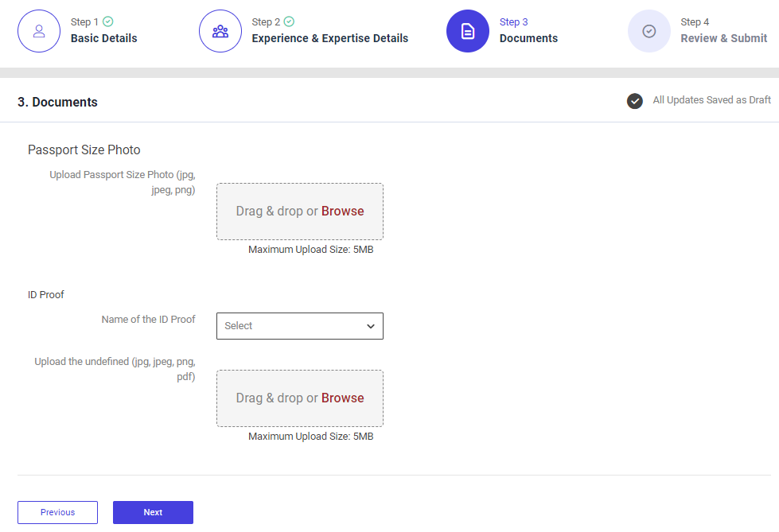Click Browse for the passport size photo
Image resolution: width=779 pixels, height=532 pixels.
pyautogui.click(x=343, y=212)
